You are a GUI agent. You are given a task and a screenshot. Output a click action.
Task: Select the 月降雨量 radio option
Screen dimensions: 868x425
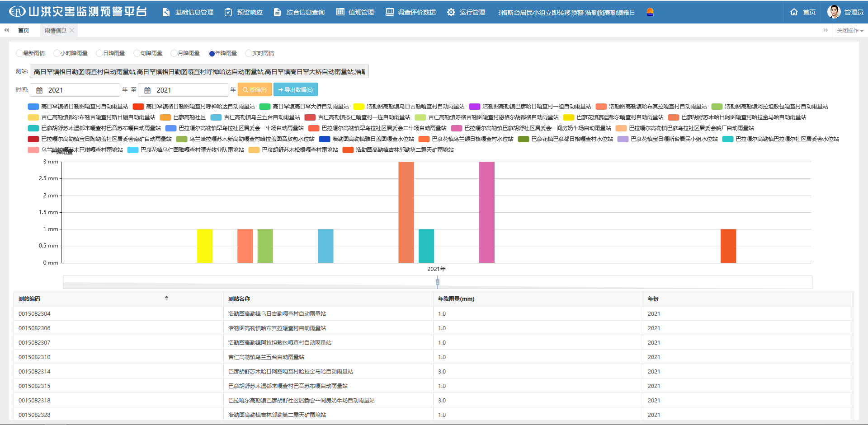coord(174,53)
